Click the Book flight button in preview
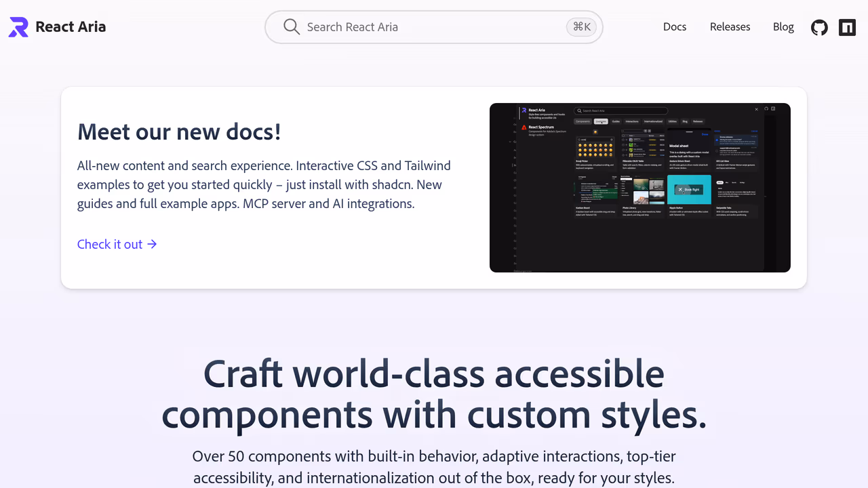868x488 pixels. click(689, 190)
